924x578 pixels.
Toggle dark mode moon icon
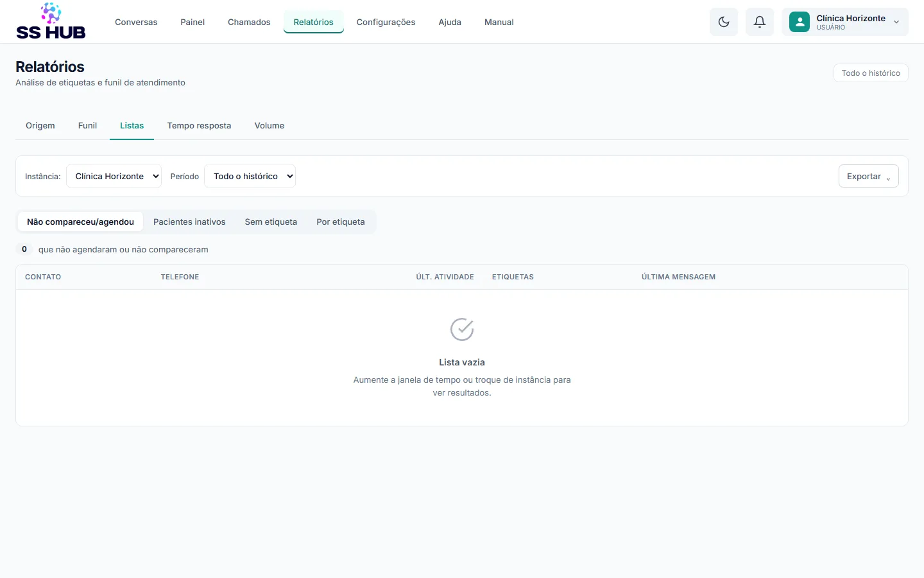click(724, 22)
